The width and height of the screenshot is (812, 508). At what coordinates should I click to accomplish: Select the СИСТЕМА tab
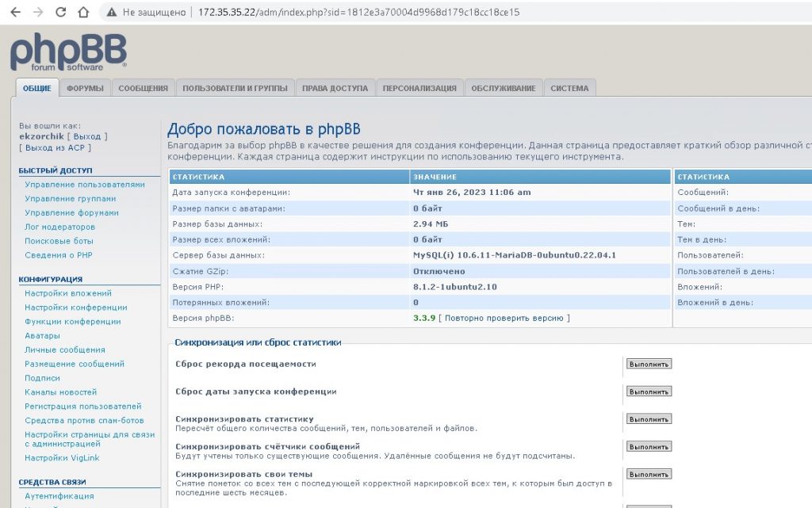[x=569, y=89]
